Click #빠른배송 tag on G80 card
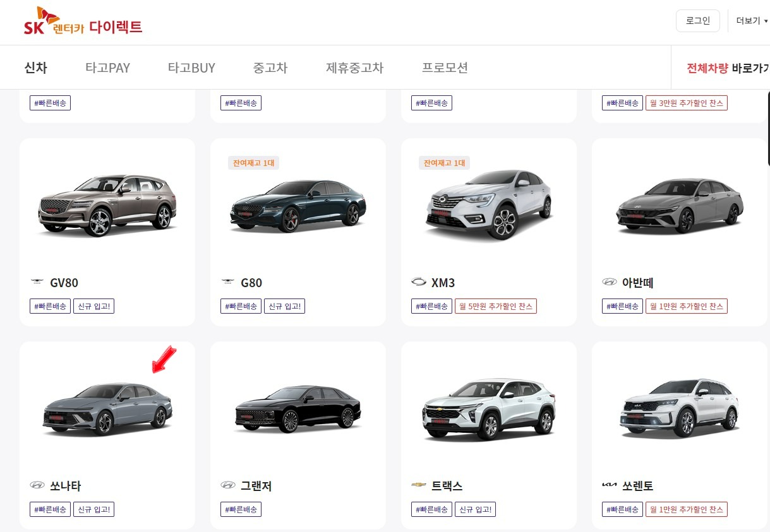 pyautogui.click(x=241, y=306)
